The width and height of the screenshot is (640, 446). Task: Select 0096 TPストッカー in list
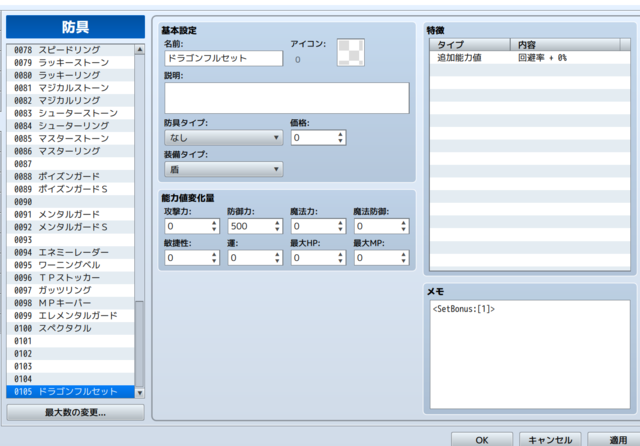(70, 277)
